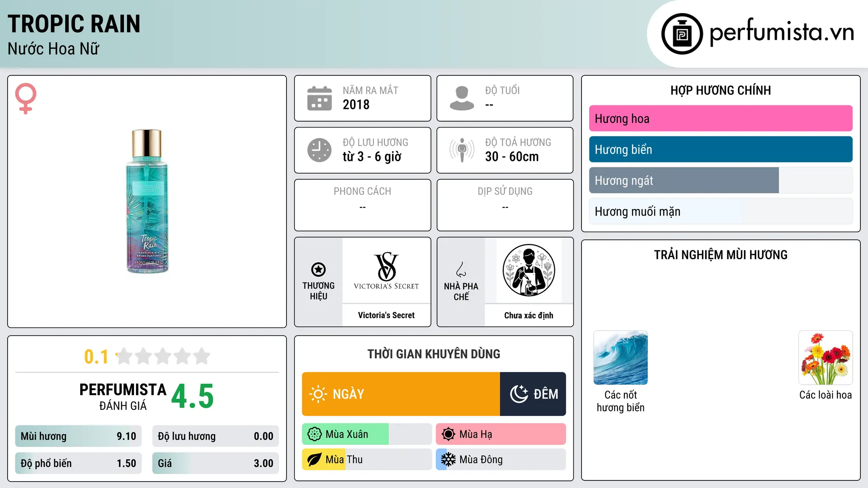Click the five-star rating row
Screen dimensions: 868x488
(x=163, y=356)
